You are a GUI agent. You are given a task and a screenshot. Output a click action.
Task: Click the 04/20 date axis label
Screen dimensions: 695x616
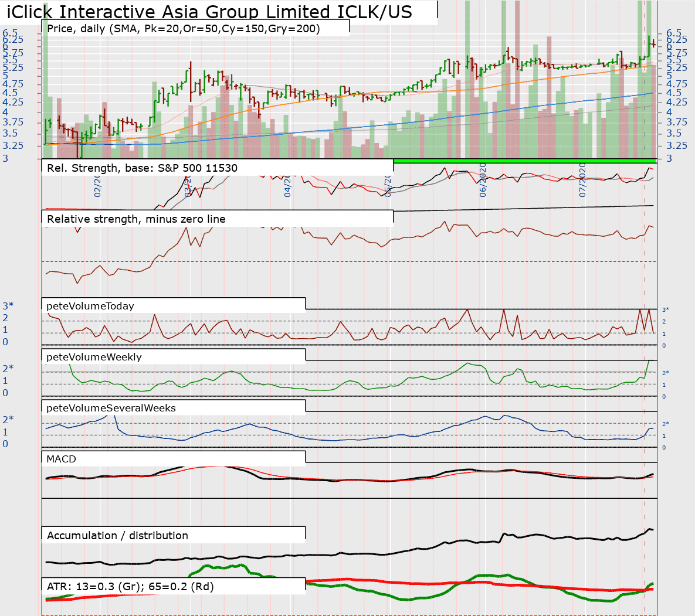pos(287,186)
